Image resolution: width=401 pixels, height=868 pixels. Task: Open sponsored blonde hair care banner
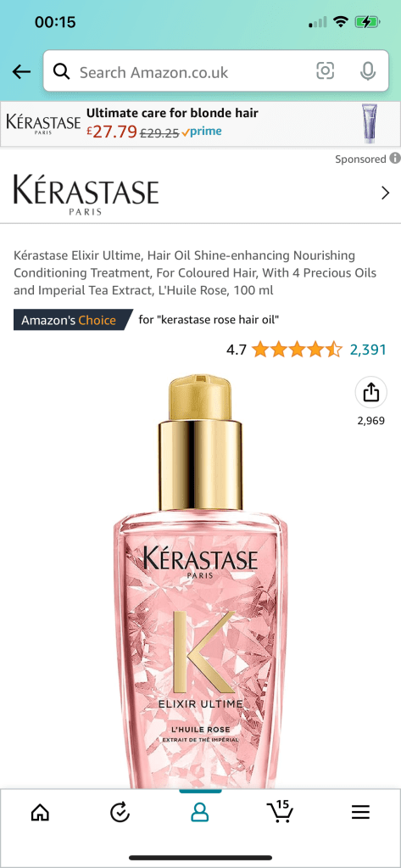pos(200,124)
